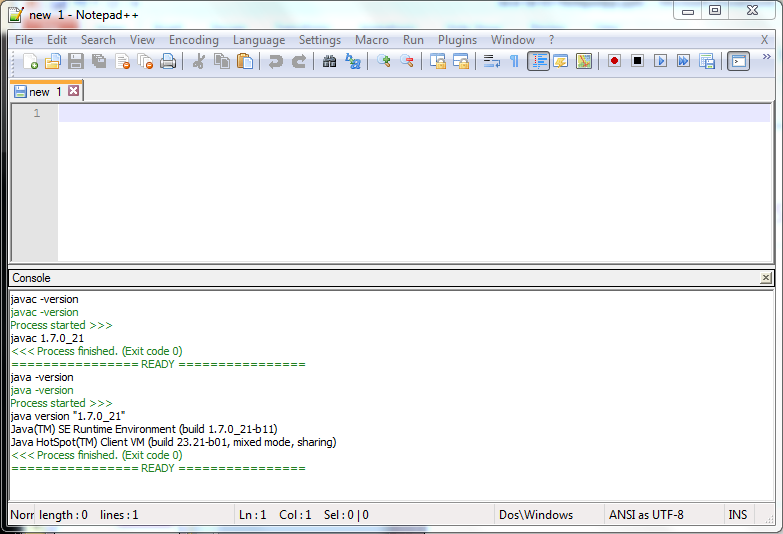Image resolution: width=783 pixels, height=534 pixels.
Task: Open a file with the toolbar folder icon
Action: (52, 61)
